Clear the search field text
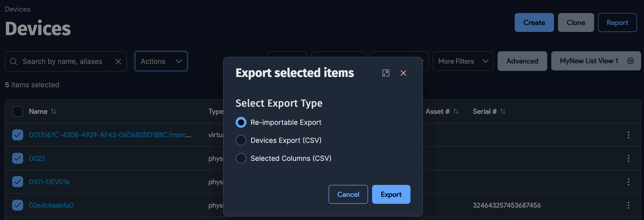 tap(118, 61)
